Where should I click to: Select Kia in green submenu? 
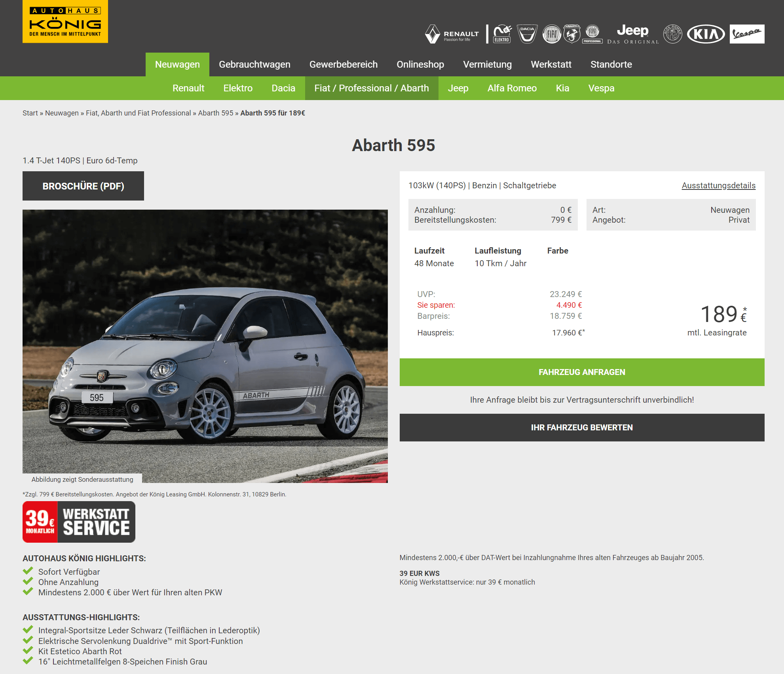(562, 88)
